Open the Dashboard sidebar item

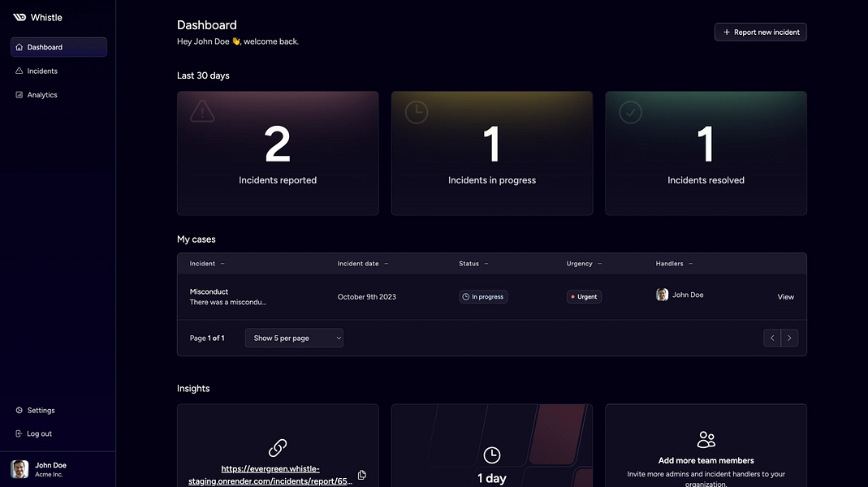[58, 47]
